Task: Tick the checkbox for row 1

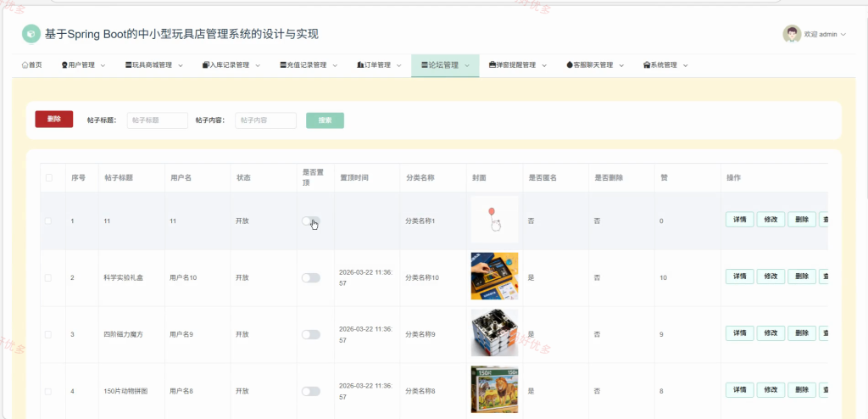Action: point(48,221)
